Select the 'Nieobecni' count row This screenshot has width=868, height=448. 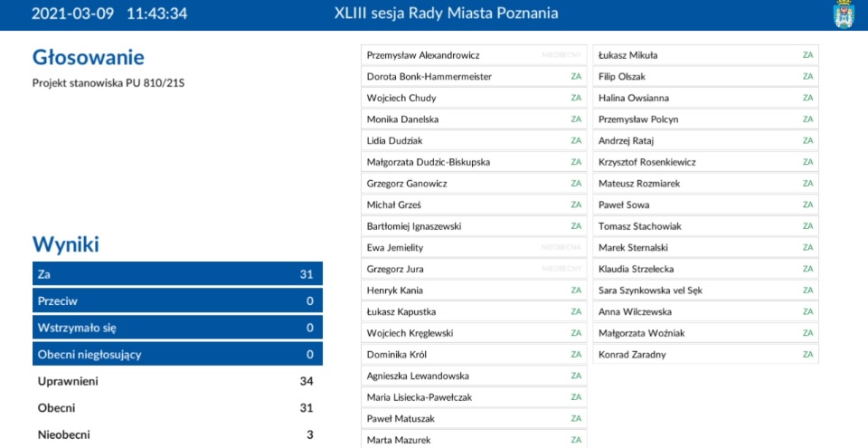click(177, 434)
